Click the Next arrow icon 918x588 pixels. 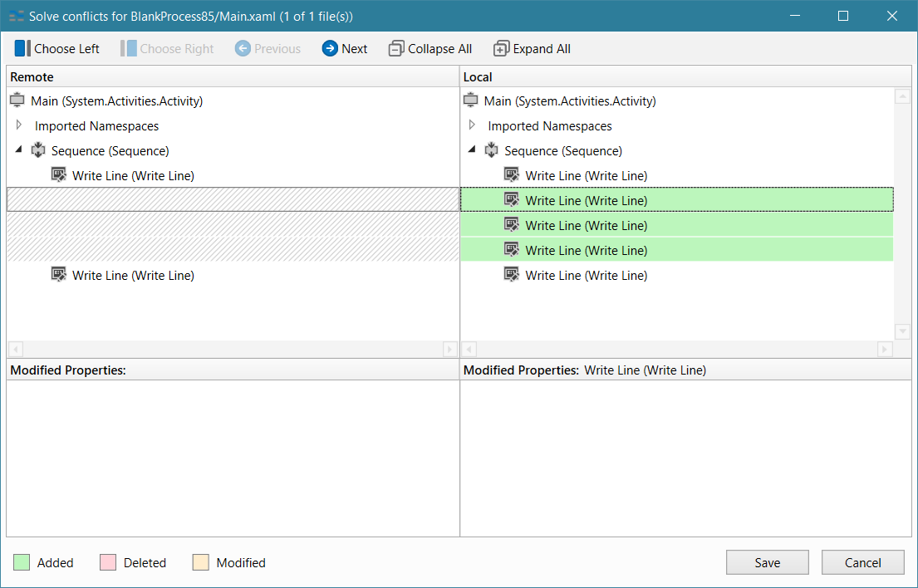click(330, 48)
